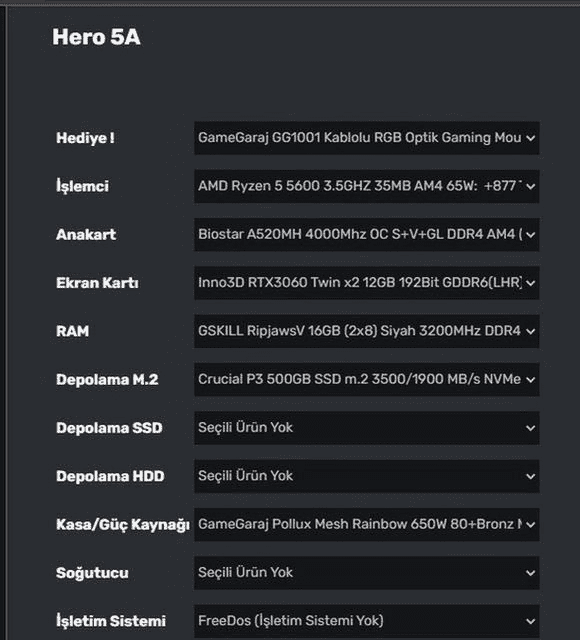Click the Anakart label
The height and width of the screenshot is (640, 580).
(x=86, y=235)
